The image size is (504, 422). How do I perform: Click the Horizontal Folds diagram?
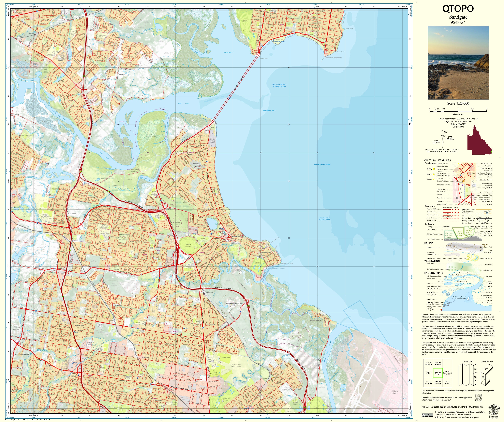coord(487,375)
